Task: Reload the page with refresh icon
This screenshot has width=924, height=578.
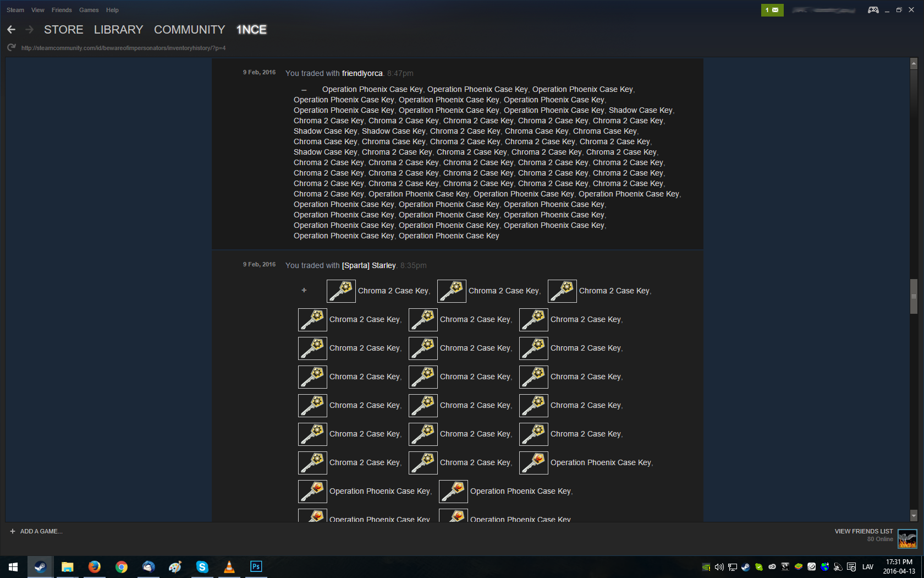Action: [11, 48]
